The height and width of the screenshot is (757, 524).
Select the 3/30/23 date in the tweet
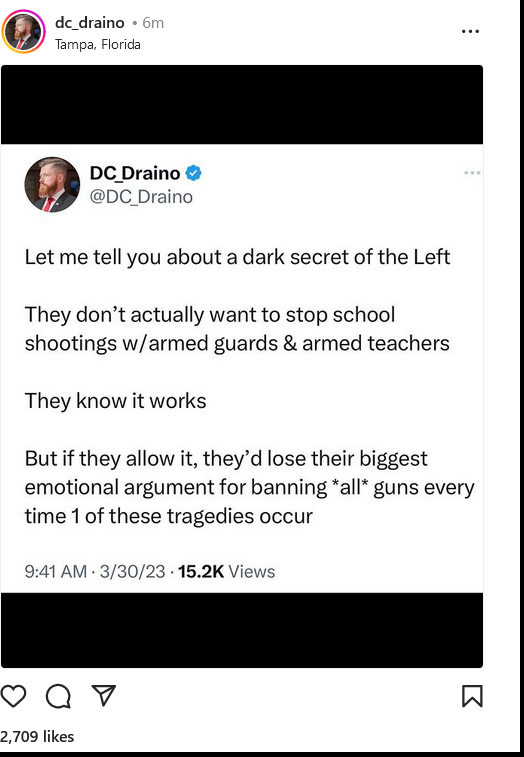click(132, 572)
